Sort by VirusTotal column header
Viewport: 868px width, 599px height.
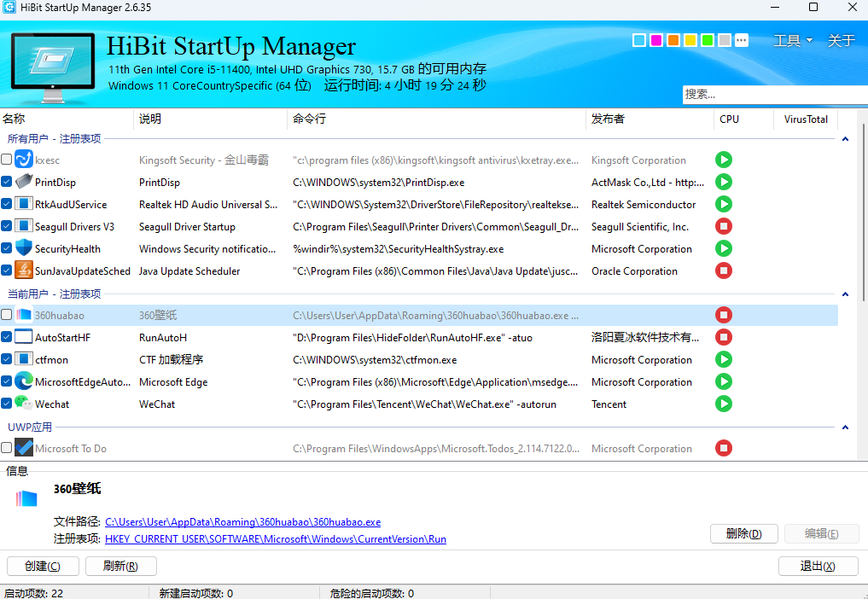pyautogui.click(x=806, y=119)
